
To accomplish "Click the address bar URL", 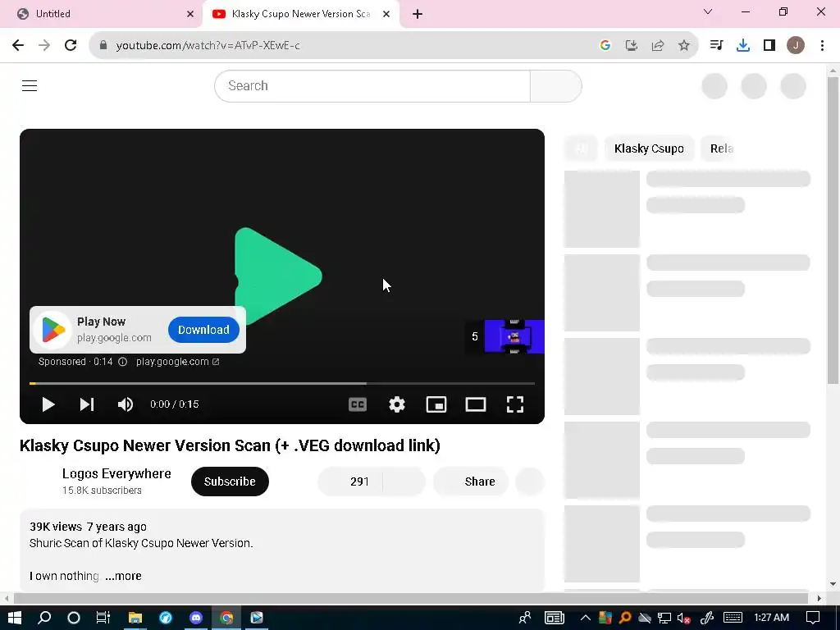I will pyautogui.click(x=208, y=46).
